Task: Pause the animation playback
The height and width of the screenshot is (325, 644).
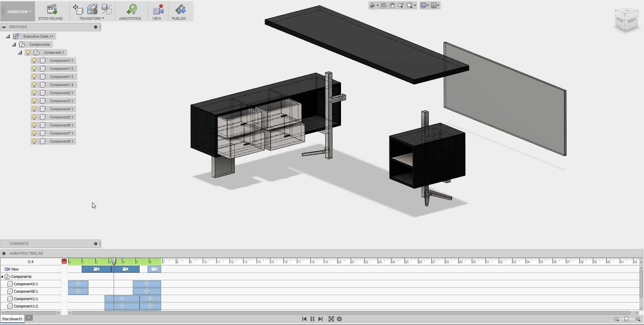Action: coord(312,319)
